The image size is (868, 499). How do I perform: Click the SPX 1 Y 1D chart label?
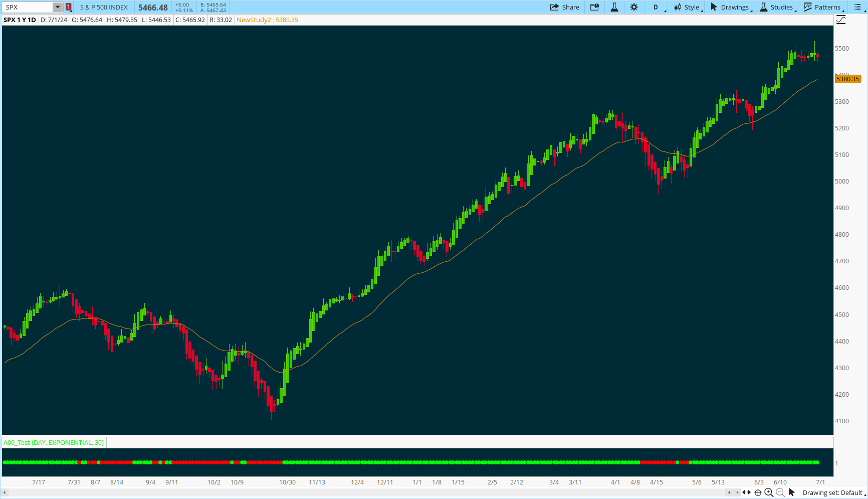(20, 20)
